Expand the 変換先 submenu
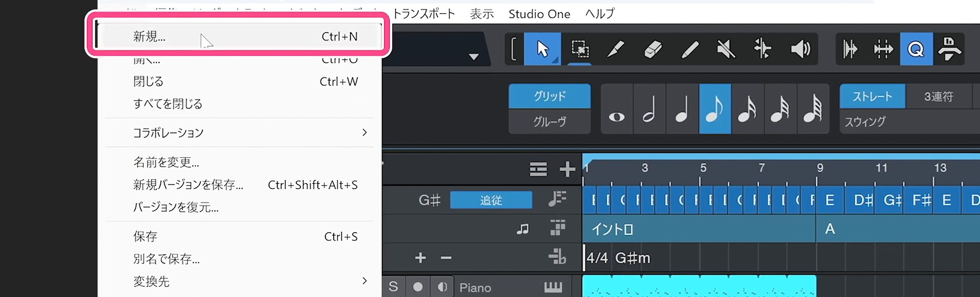This screenshot has height=297, width=980. (x=364, y=281)
